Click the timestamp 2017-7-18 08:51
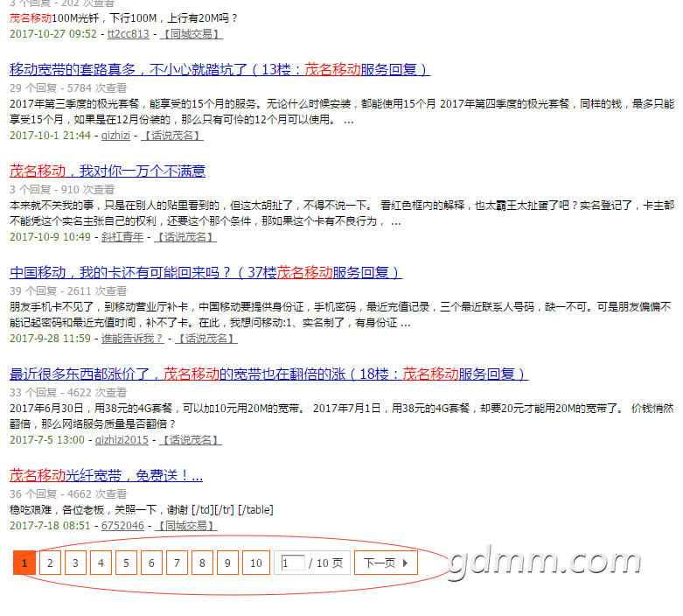 point(50,526)
